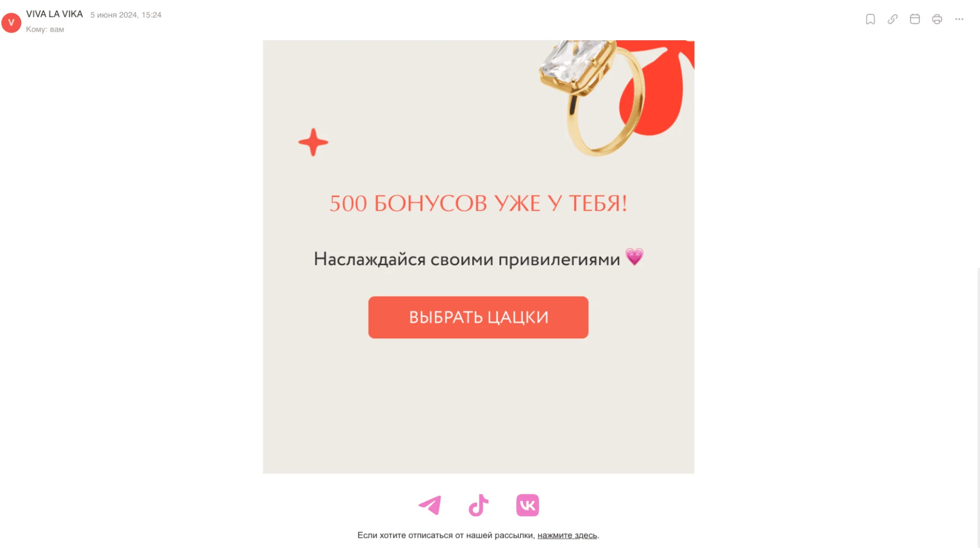Screen dimensions: 980x552
Task: Click the sender avatar with letter V
Action: pos(11,23)
